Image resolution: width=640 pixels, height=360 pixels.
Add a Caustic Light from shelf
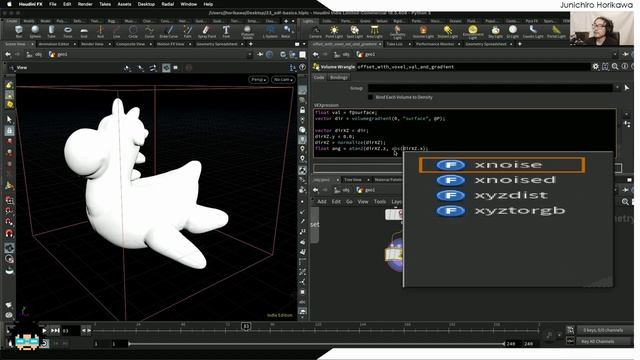[533, 31]
